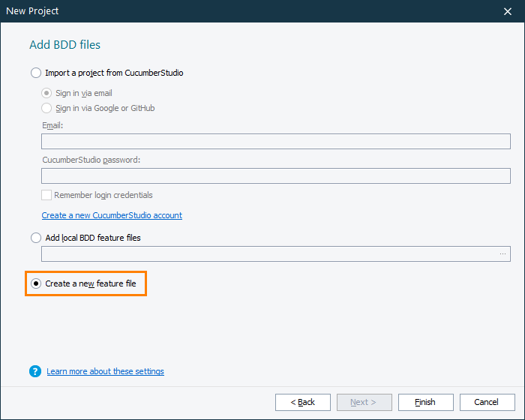Click the disabled Next button

[364, 402]
